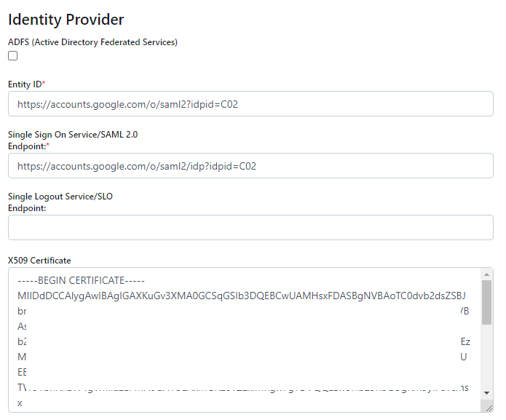Enable the ADFS checkbox
Image resolution: width=506 pixels, height=420 pixels.
click(13, 56)
